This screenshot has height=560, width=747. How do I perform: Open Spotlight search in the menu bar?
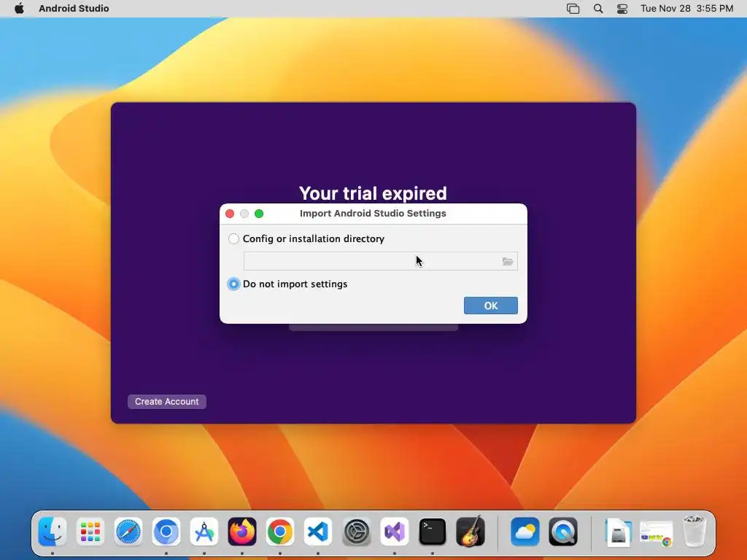point(598,9)
